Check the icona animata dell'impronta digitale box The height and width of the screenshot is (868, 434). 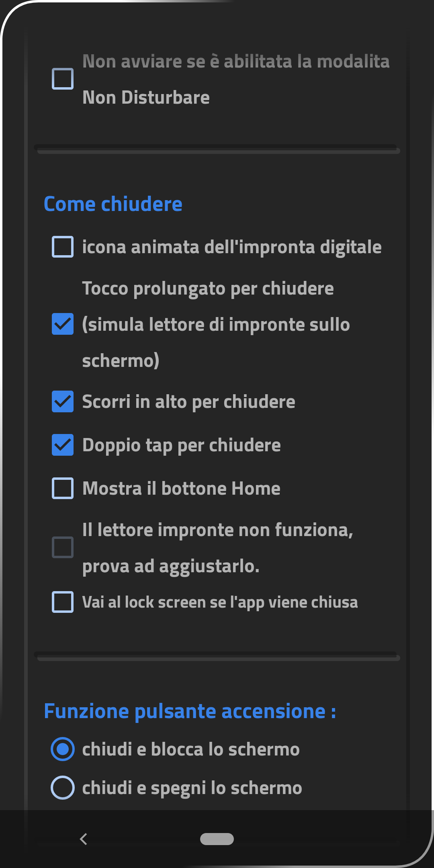pyautogui.click(x=63, y=247)
